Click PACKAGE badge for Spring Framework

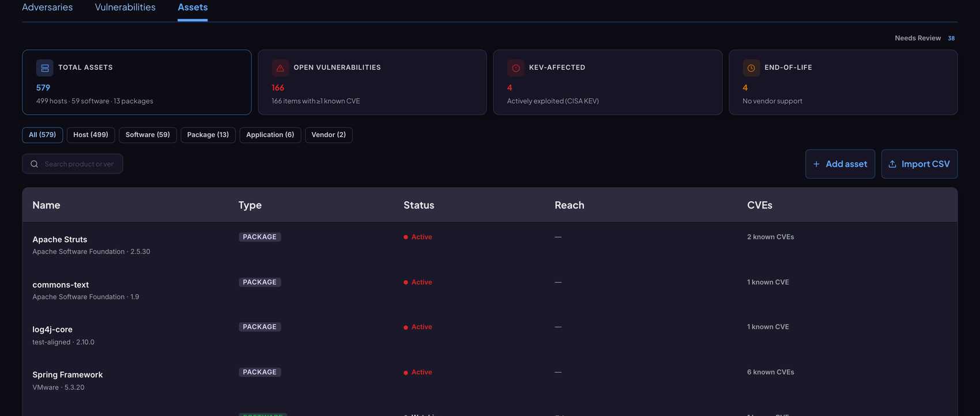coord(260,372)
